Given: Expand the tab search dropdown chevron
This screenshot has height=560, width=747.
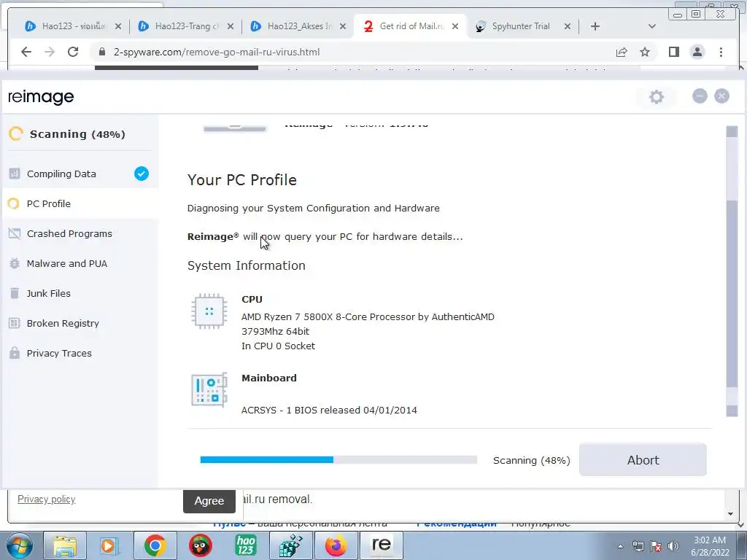Looking at the screenshot, I should click(652, 26).
